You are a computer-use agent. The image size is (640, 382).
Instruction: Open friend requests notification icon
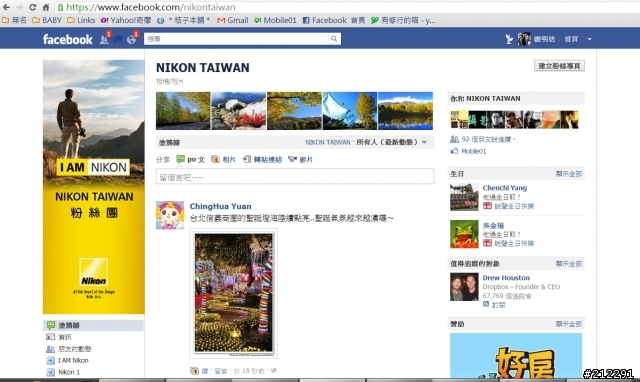pyautogui.click(x=104, y=39)
